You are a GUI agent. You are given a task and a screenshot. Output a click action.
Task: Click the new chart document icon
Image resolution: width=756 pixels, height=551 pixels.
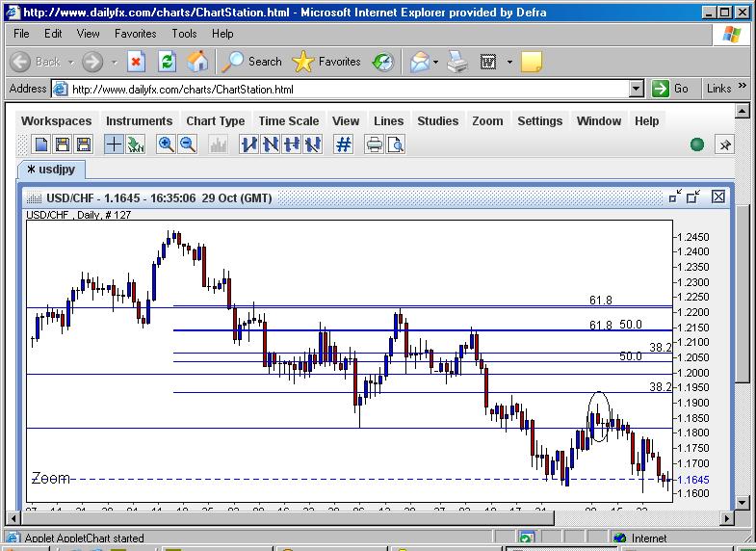point(41,144)
